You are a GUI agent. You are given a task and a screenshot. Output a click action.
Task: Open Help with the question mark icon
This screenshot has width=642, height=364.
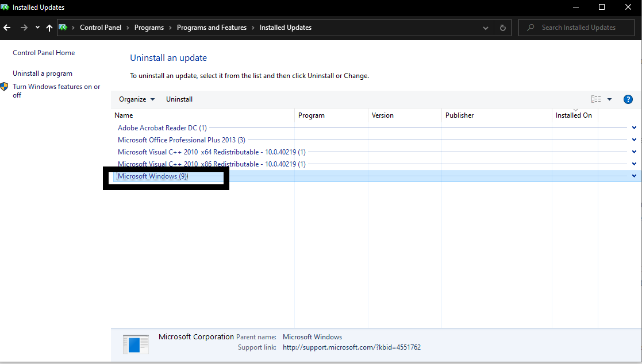click(x=628, y=99)
